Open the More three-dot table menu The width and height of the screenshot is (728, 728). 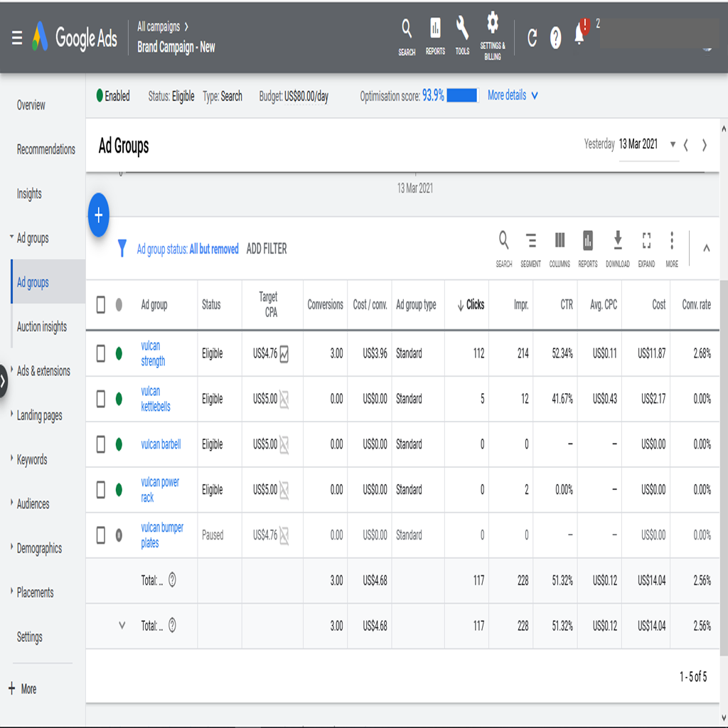coord(672,250)
